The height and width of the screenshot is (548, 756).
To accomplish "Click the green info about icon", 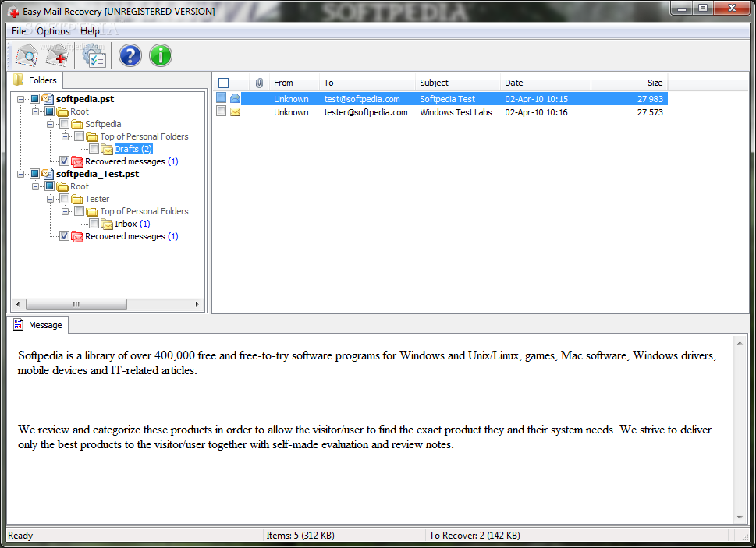I will (x=161, y=55).
